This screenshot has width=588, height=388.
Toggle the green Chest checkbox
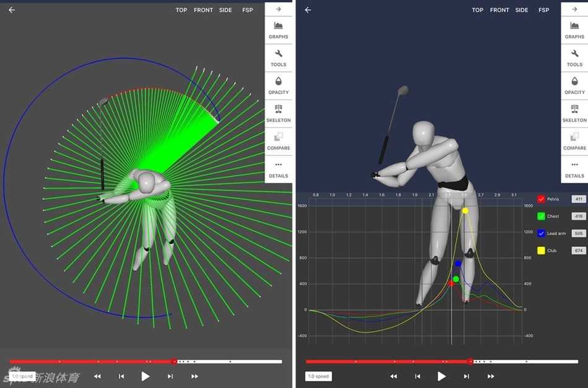tap(541, 217)
